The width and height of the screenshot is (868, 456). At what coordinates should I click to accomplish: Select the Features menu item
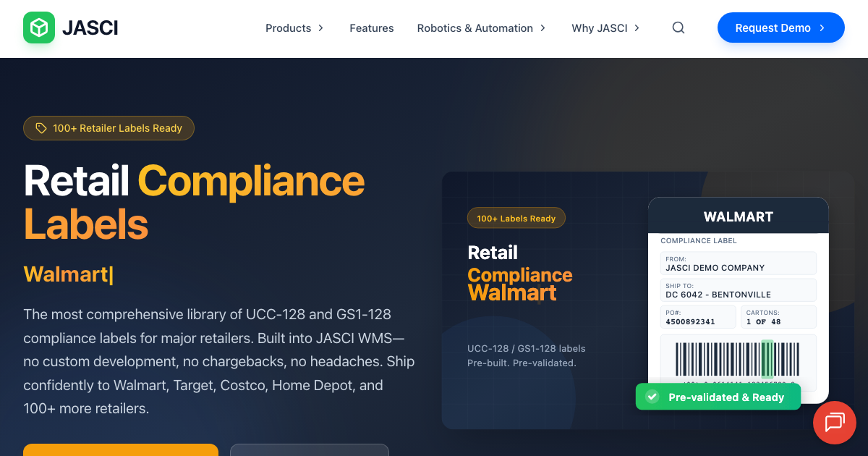371,28
